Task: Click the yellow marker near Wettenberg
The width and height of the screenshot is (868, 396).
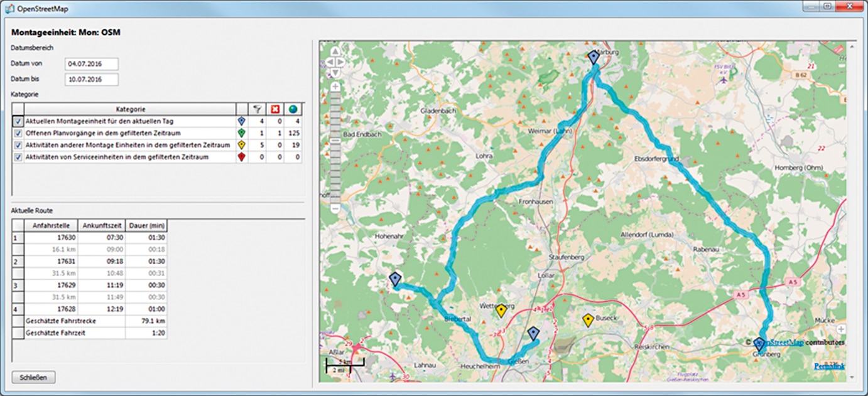Action: 501,311
